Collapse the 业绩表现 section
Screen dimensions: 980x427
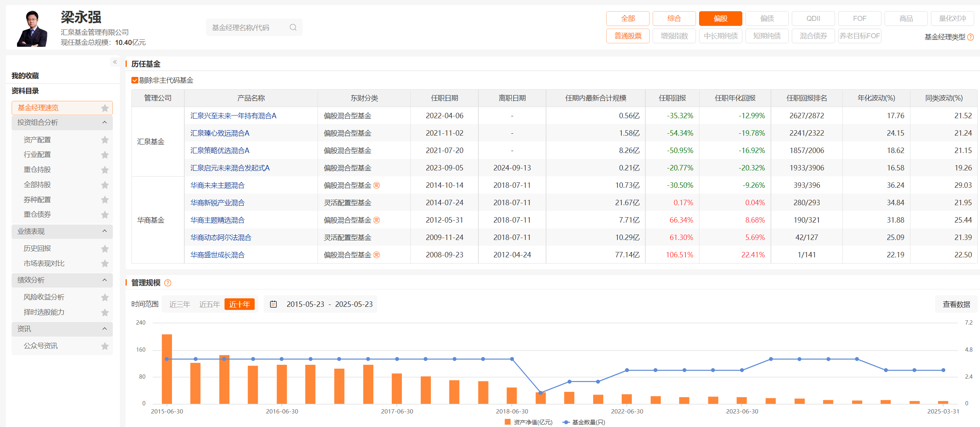click(104, 231)
